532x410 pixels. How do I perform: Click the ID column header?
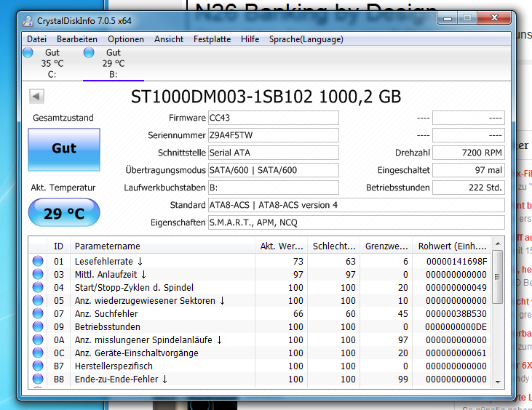tap(58, 246)
